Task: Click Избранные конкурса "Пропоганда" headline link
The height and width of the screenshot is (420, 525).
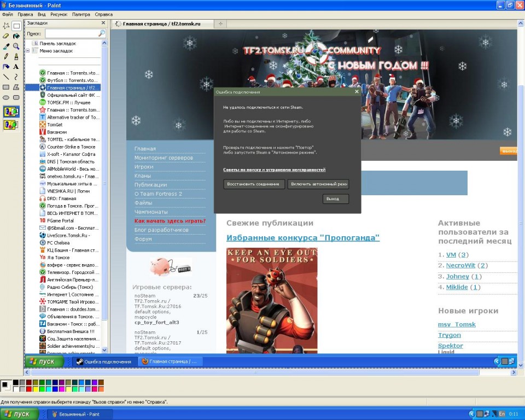Action: [303, 238]
